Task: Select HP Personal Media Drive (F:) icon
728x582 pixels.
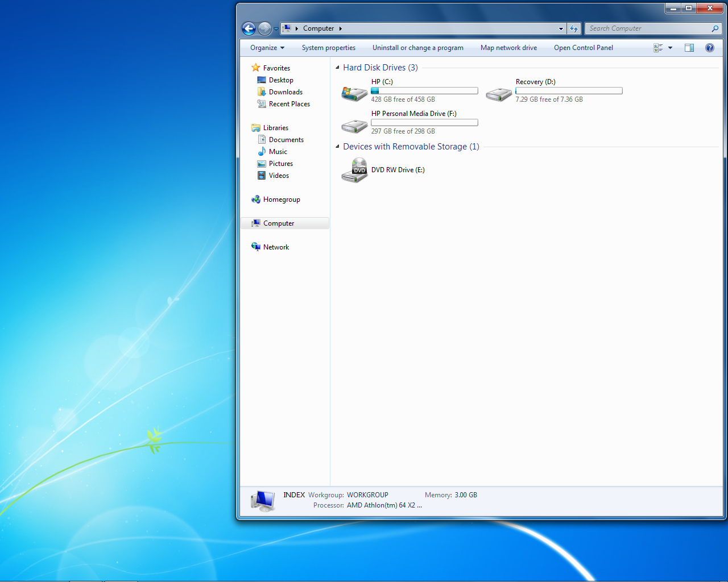Action: pyautogui.click(x=354, y=126)
